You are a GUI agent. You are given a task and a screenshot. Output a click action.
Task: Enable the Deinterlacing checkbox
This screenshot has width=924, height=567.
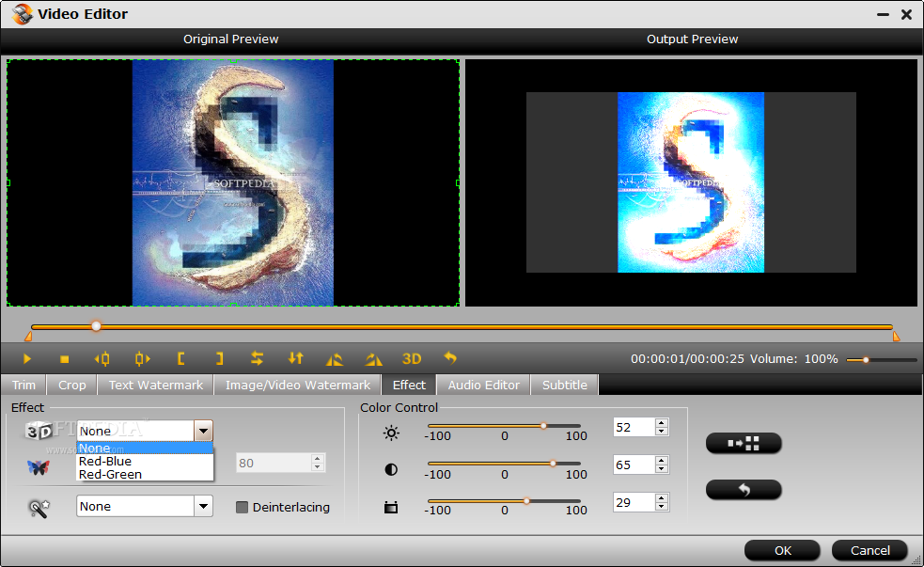click(242, 507)
